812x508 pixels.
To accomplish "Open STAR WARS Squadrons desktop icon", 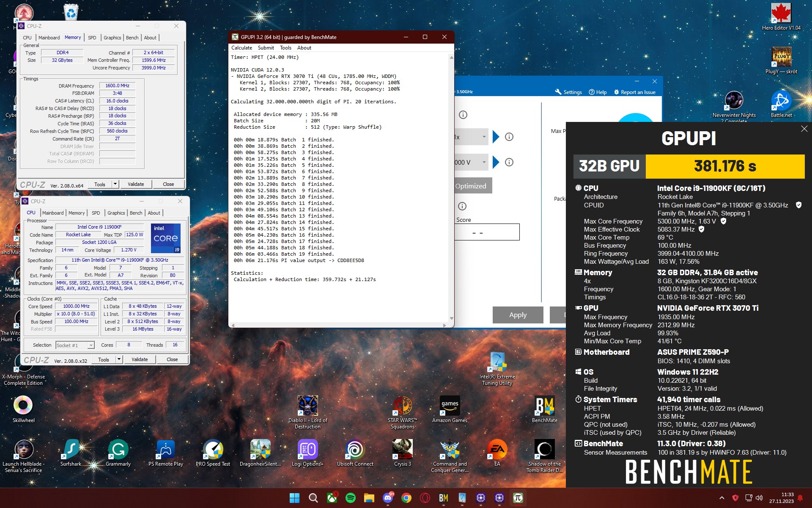I will [x=402, y=412].
